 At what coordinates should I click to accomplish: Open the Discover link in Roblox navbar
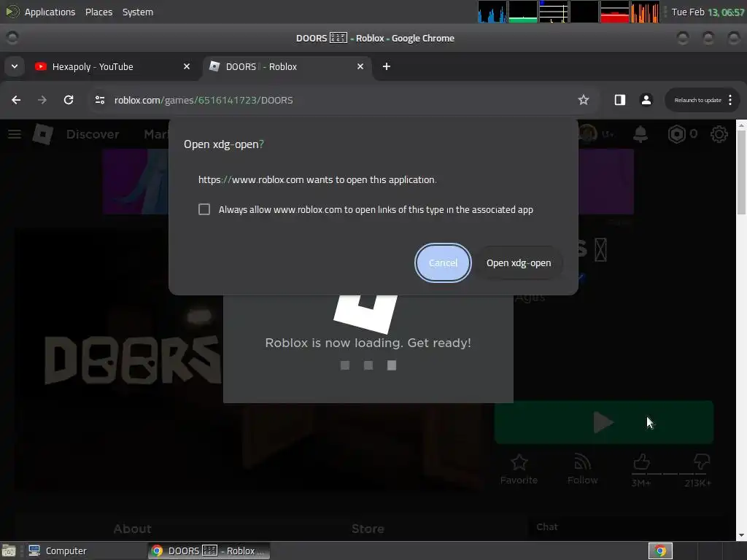(93, 134)
